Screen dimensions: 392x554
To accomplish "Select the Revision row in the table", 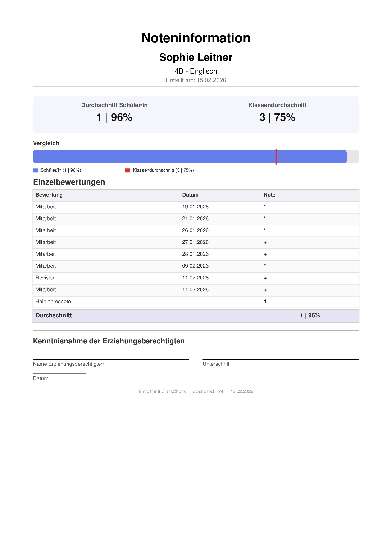I will click(x=46, y=278).
